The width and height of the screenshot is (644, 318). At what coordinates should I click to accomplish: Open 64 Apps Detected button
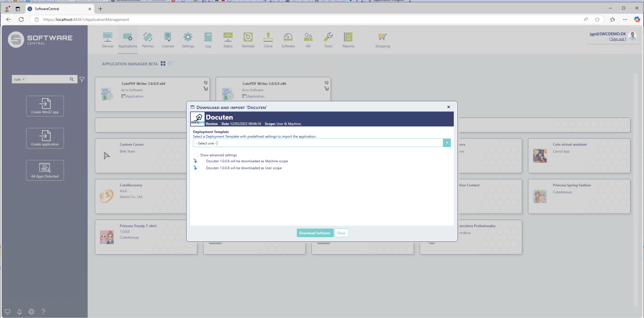[x=45, y=170]
